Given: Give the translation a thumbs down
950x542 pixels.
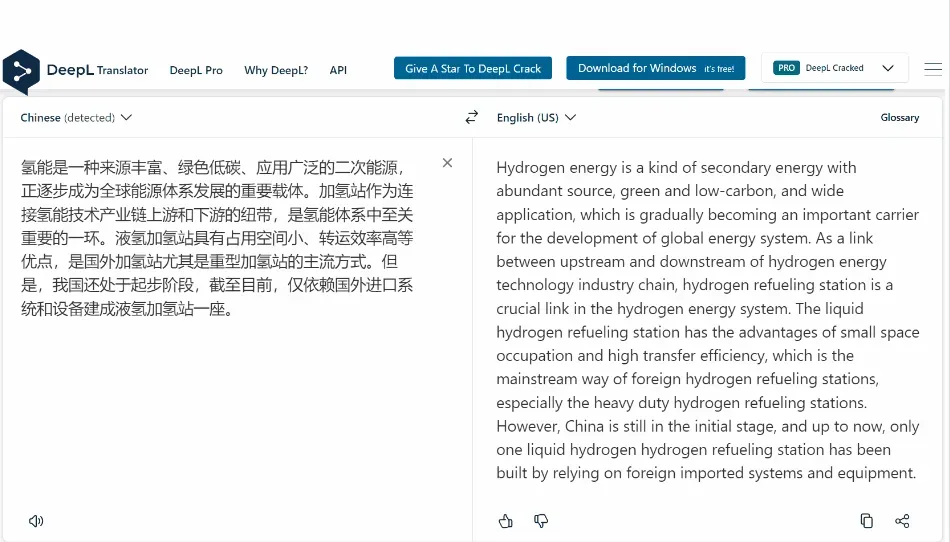Looking at the screenshot, I should 541,521.
